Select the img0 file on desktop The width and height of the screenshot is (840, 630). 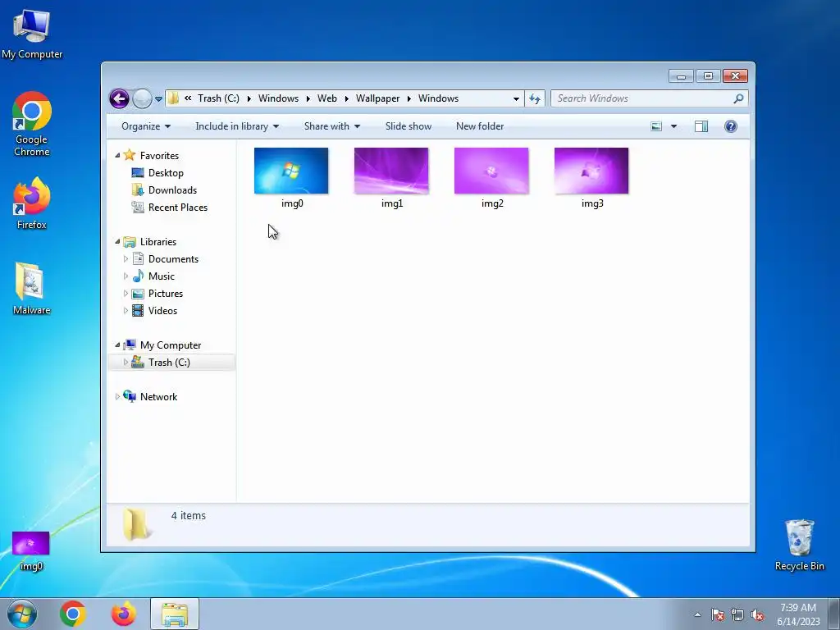coord(30,551)
